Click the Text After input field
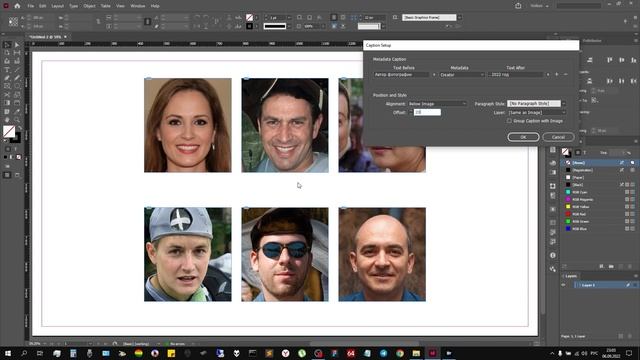This screenshot has height=360, width=640. 516,75
